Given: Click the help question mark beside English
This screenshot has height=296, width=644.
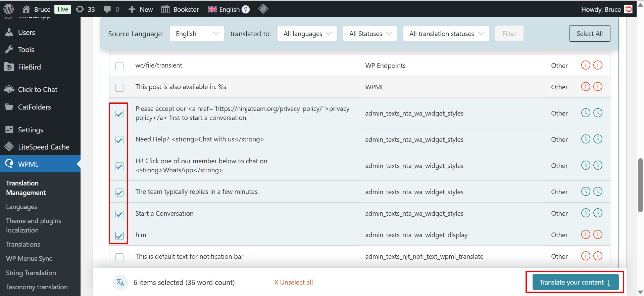Looking at the screenshot, I should click(246, 9).
